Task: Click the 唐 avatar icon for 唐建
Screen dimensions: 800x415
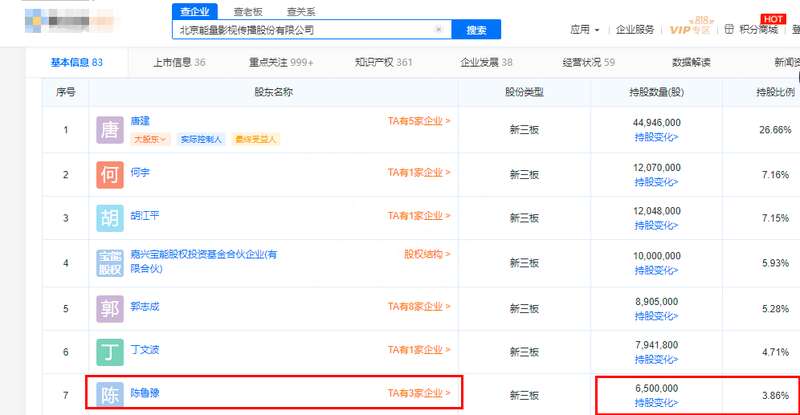Action: coord(111,130)
